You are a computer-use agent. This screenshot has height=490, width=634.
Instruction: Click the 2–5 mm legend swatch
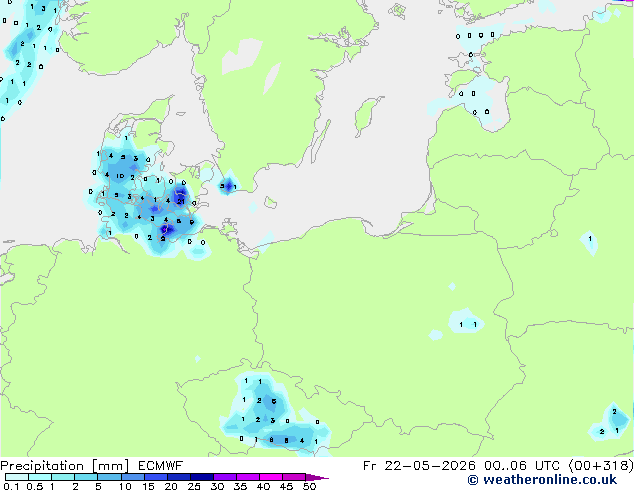pos(86,477)
